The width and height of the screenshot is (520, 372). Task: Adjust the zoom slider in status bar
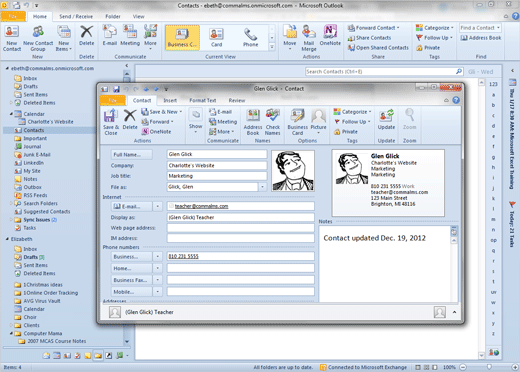(489, 367)
